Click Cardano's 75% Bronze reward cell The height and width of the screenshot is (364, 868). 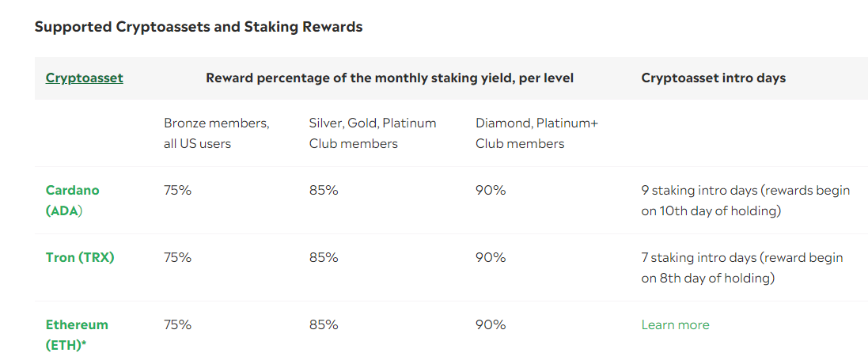click(x=178, y=190)
